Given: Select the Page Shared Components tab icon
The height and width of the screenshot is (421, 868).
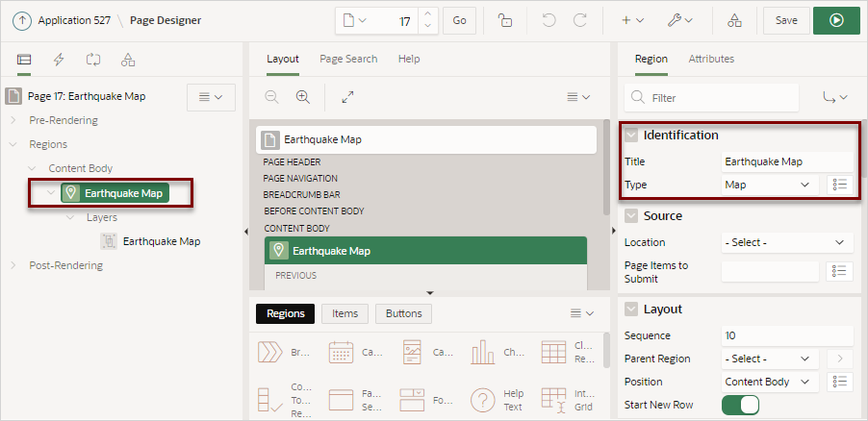Looking at the screenshot, I should (x=128, y=60).
